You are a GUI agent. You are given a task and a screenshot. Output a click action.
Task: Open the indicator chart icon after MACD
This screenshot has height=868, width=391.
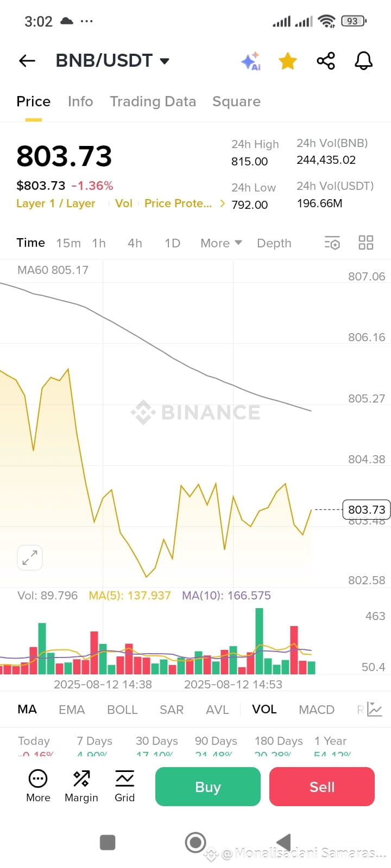(x=375, y=709)
